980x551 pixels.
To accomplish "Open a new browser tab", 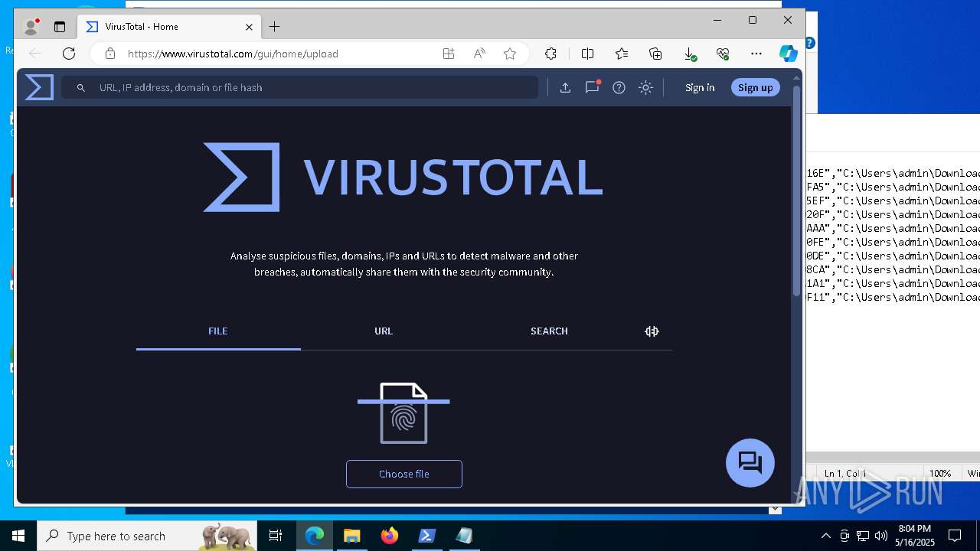I will pos(274,27).
